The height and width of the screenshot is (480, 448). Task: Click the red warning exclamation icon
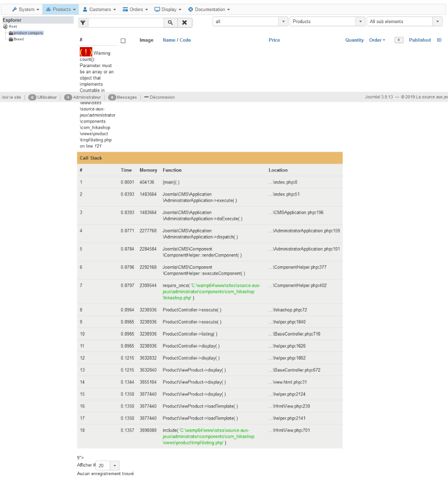[x=86, y=52]
